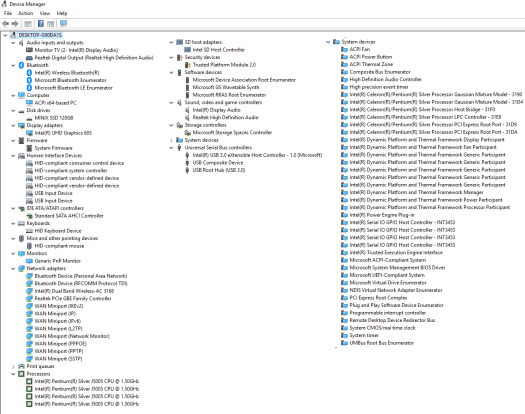Click the Help toolbar icon
The image size is (525, 414).
pyautogui.click(x=41, y=23)
